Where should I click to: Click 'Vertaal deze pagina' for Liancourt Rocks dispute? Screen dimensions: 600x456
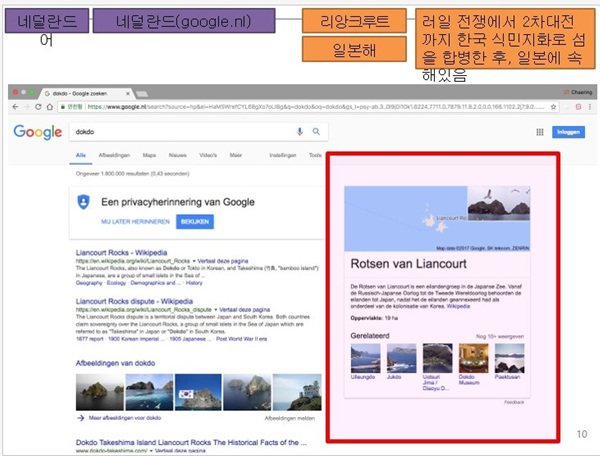[245, 309]
